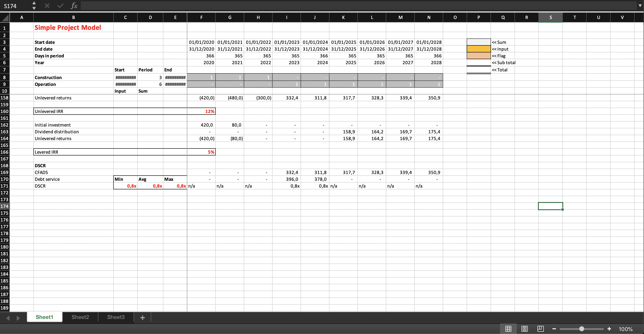Switch to Normal view icon

(x=508, y=329)
